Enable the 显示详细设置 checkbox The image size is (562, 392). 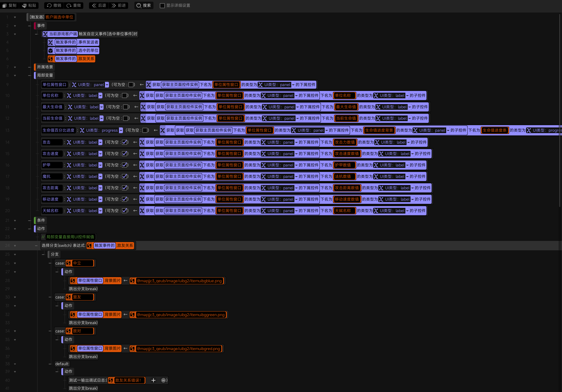[x=162, y=5]
